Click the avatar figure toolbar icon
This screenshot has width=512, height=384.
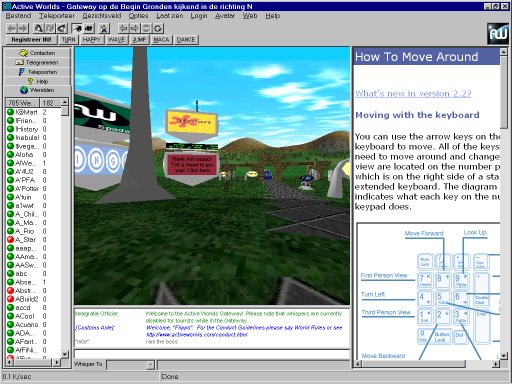pyautogui.click(x=104, y=28)
